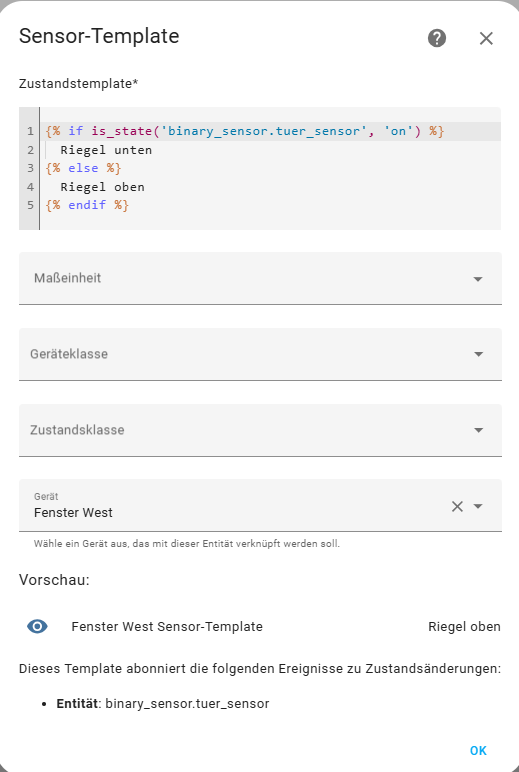Screen dimensions: 519x772
Task: Expand the Geräteklasse dropdown arrow
Action: 478,354
